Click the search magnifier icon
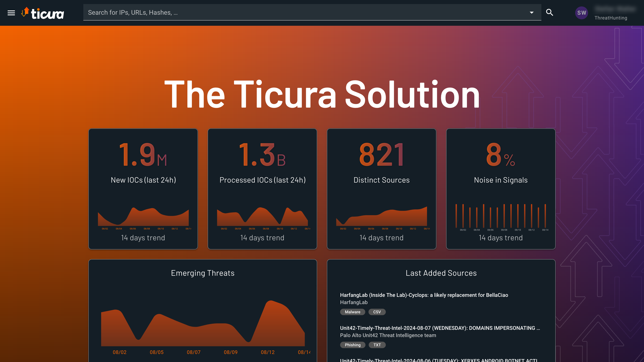The height and width of the screenshot is (362, 644). (x=549, y=12)
